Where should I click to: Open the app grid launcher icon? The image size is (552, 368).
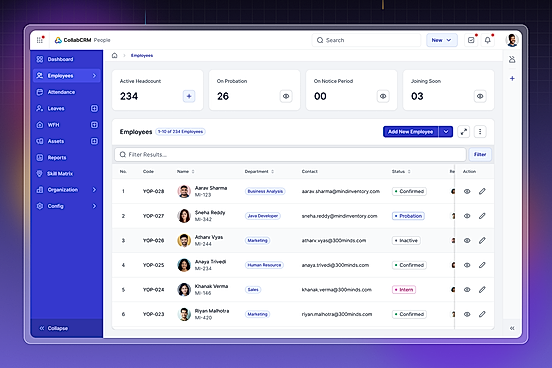click(x=40, y=40)
